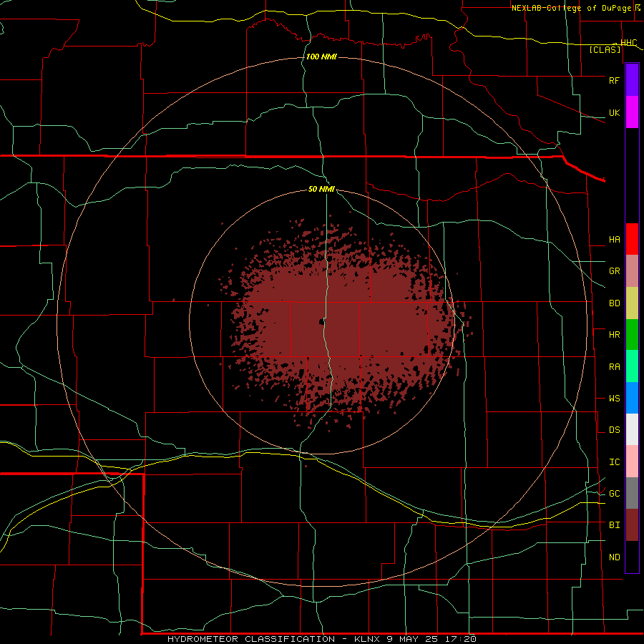644x644 pixels.
Task: Click the GR salmon legend swatch
Action: click(x=632, y=271)
